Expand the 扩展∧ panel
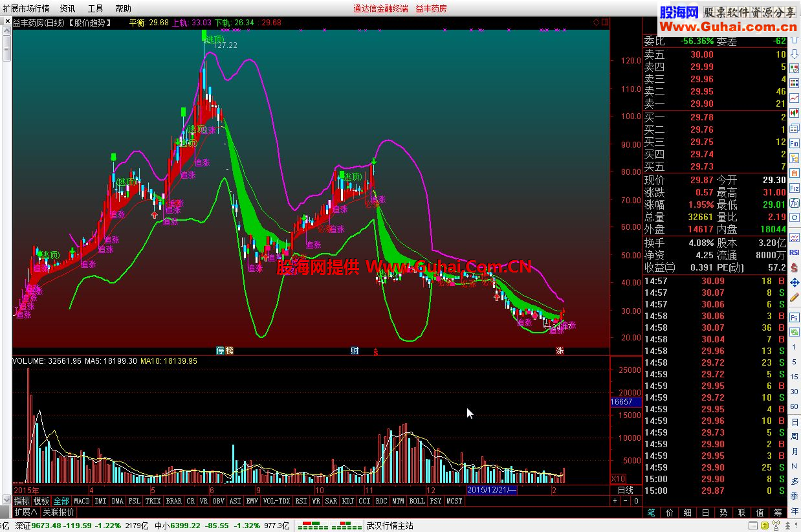This screenshot has width=801, height=532. click(26, 512)
